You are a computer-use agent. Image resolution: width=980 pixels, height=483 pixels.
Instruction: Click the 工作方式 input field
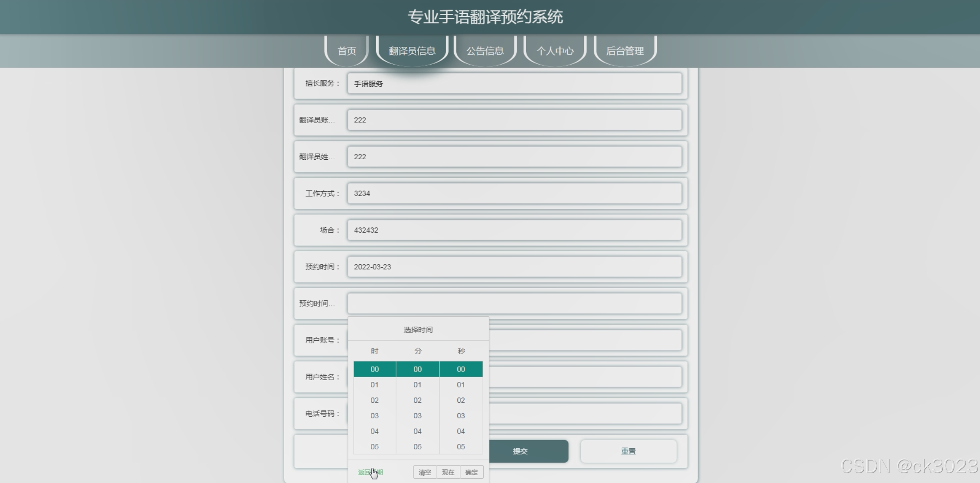tap(514, 194)
